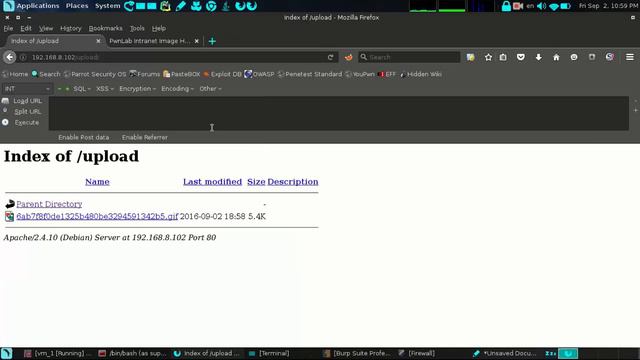This screenshot has width=640, height=360.
Task: Click the Parent Directory back-arrow icon
Action: coord(10,204)
